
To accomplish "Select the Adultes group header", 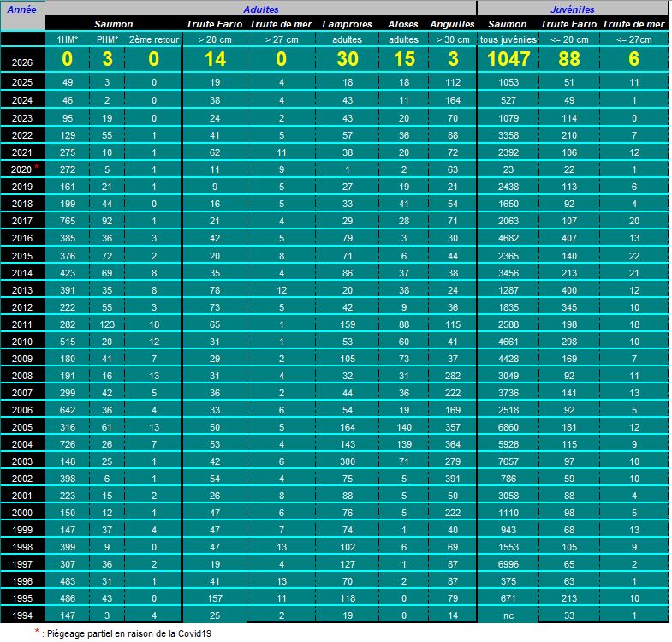I will [x=260, y=9].
